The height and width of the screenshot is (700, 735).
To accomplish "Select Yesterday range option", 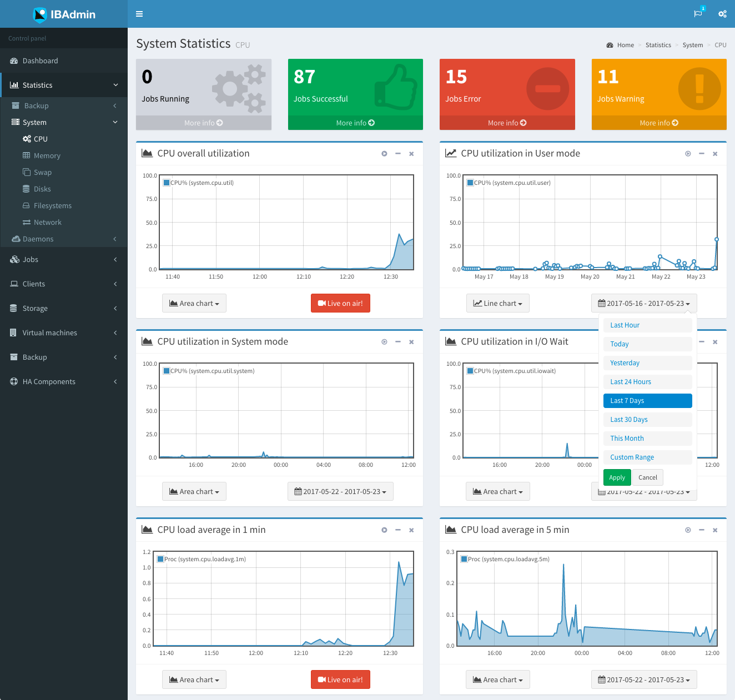I will [x=648, y=363].
